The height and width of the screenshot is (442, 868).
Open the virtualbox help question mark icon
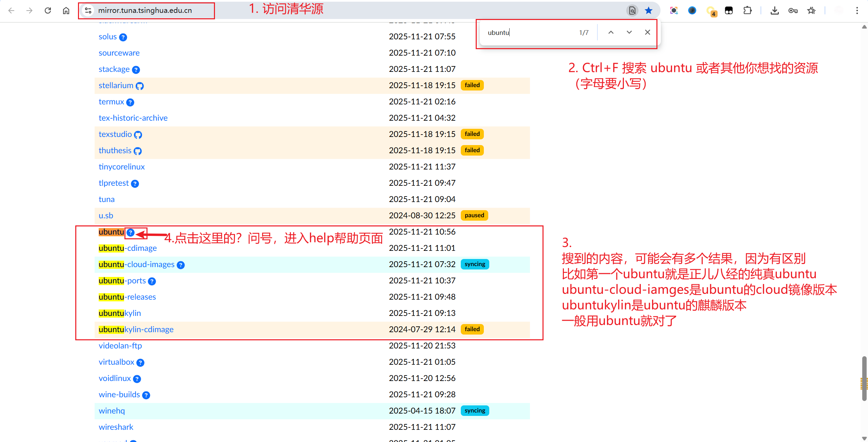coord(140,363)
